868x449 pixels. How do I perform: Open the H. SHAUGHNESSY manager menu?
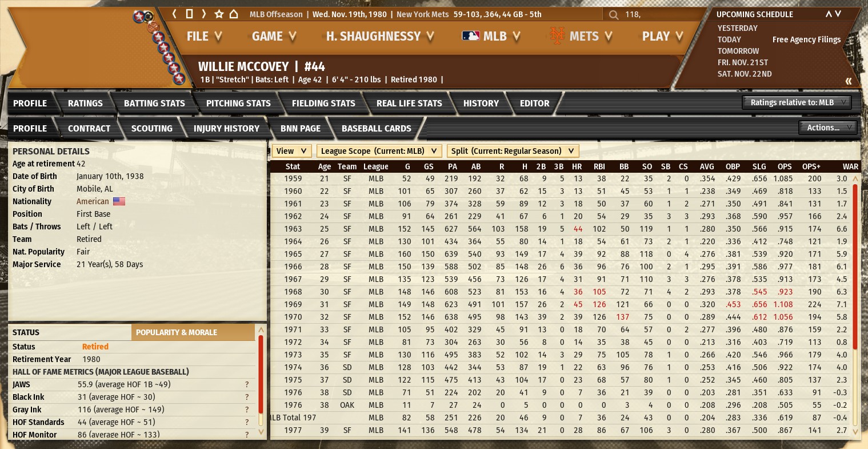pyautogui.click(x=380, y=36)
